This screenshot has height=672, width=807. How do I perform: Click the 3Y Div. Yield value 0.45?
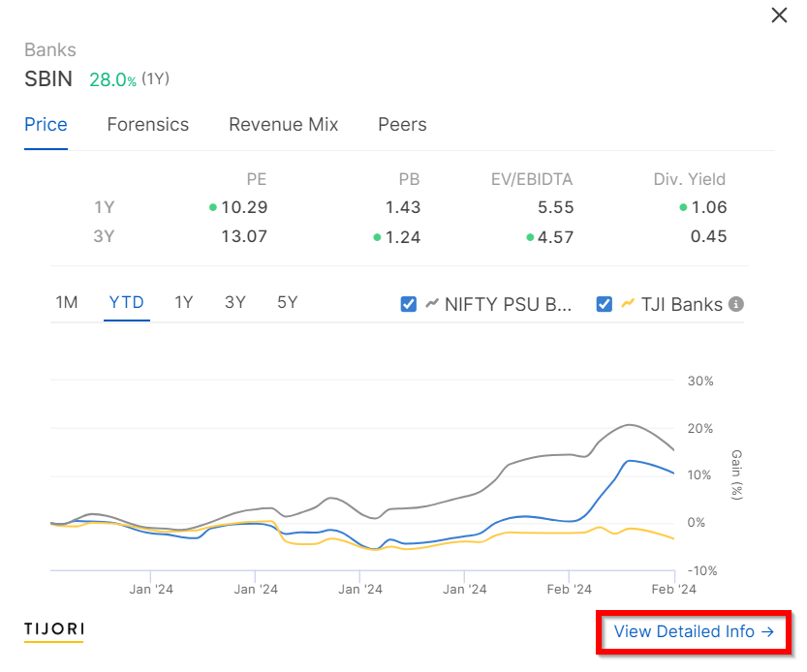[709, 236]
